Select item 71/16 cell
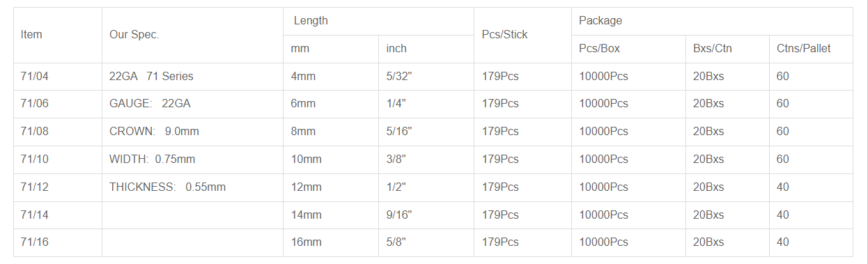The width and height of the screenshot is (868, 264). point(58,242)
